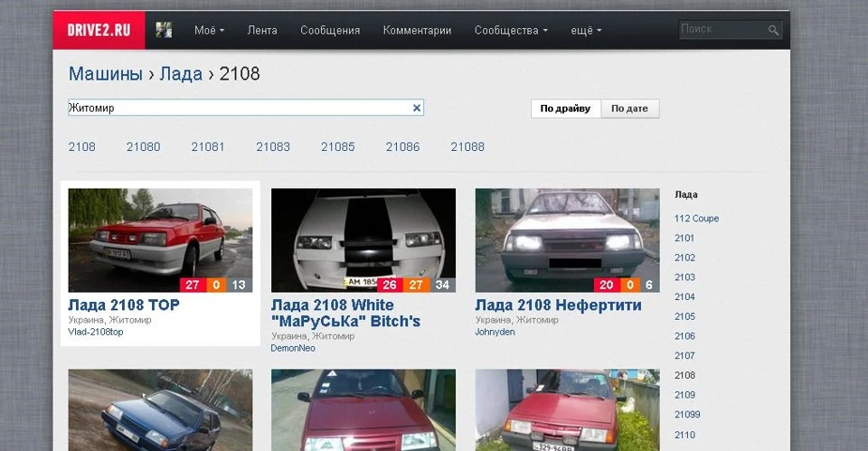Viewport: 868px width, 451px height.
Task: Open the red car photo in the middle of second row
Action: click(x=363, y=410)
